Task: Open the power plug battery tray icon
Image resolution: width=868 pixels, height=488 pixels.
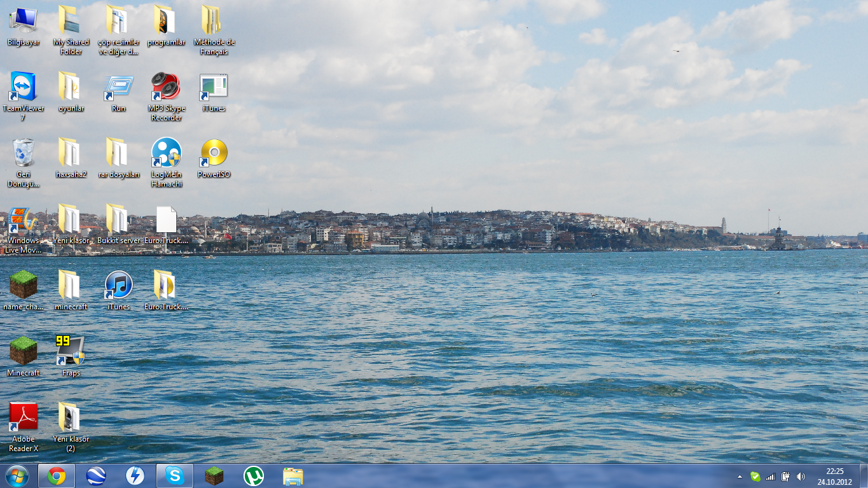Action: pos(786,476)
